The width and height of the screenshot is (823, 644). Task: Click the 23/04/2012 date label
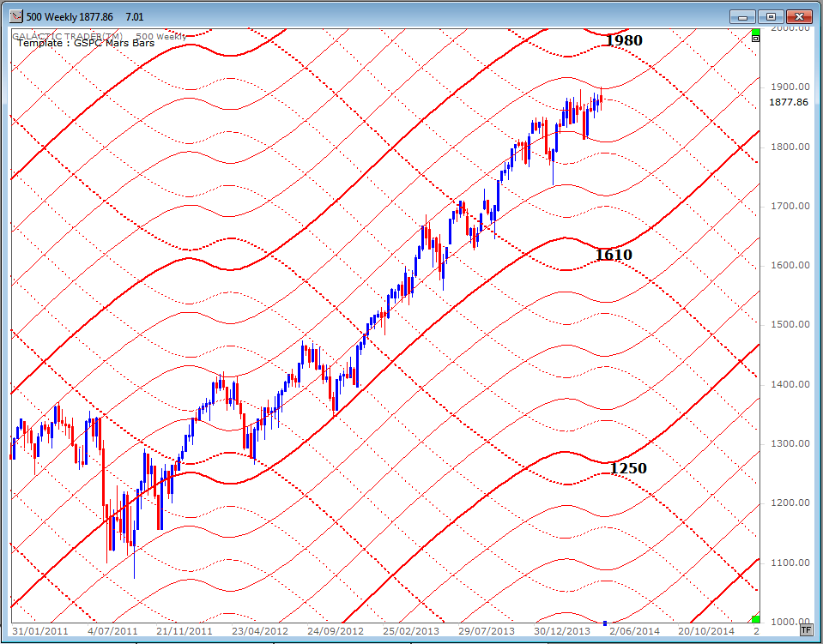258,629
